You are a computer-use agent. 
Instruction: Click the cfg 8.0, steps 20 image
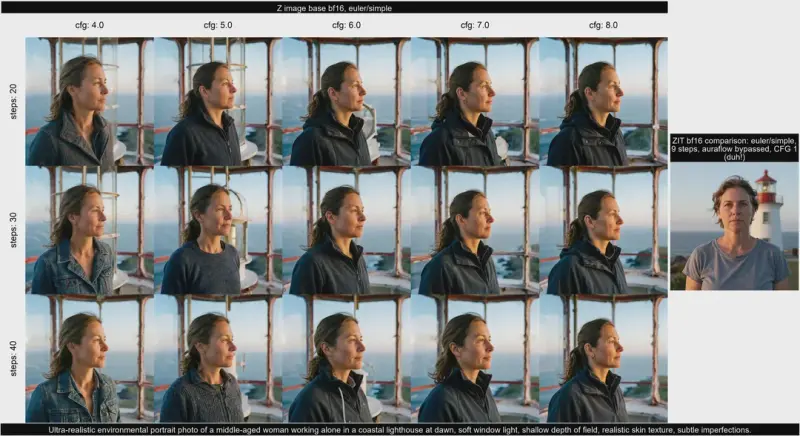603,102
